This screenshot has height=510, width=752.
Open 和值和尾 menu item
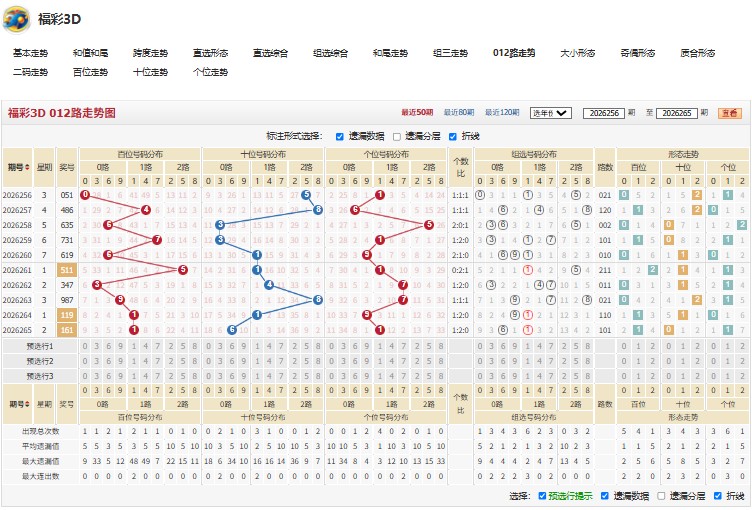[90, 53]
